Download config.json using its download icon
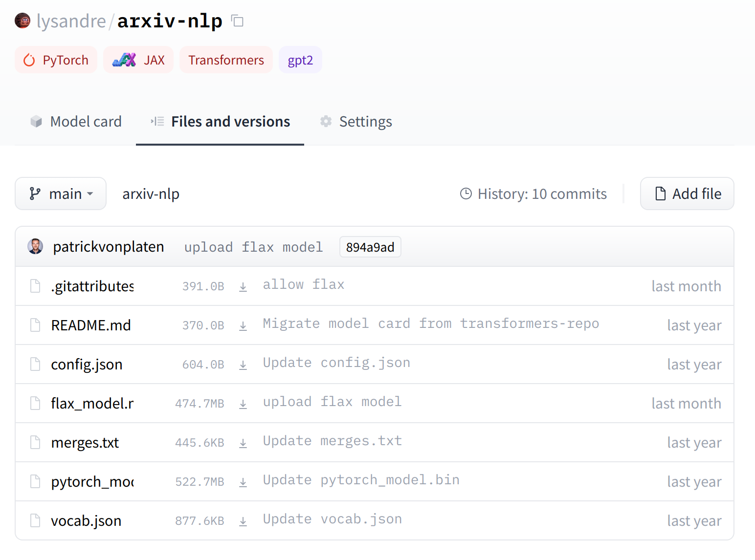This screenshot has height=560, width=755. coord(243,365)
